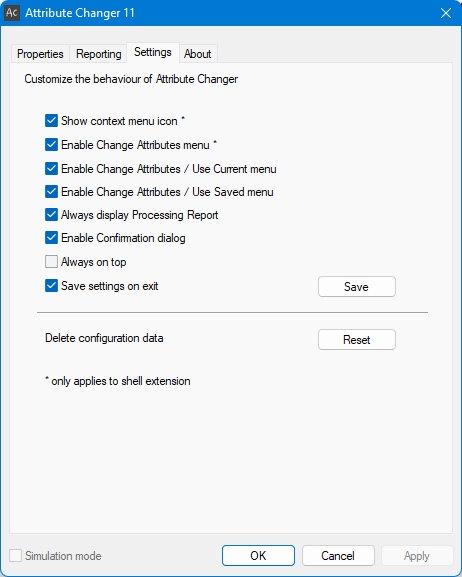Select the Settings tab
This screenshot has height=577, width=462.
153,52
